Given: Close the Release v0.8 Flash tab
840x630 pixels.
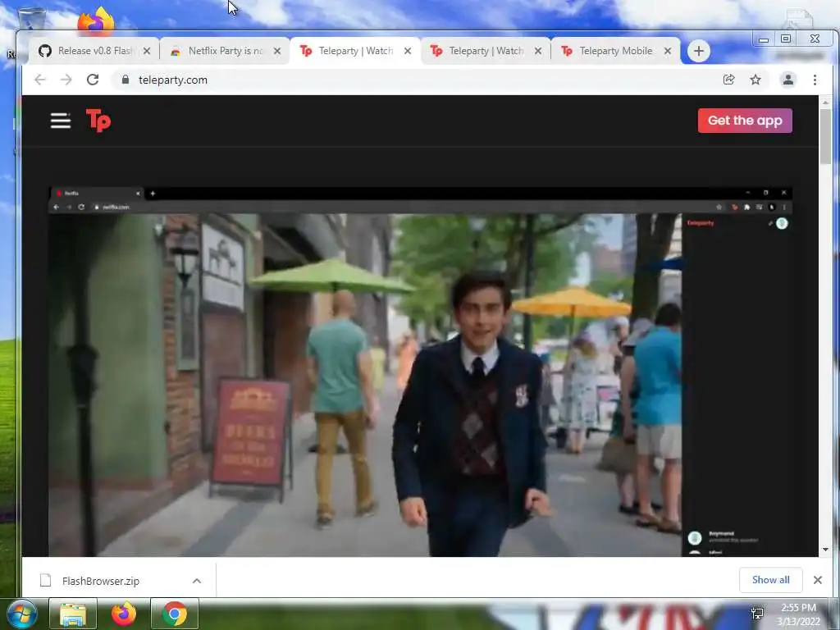Looking at the screenshot, I should pos(147,51).
